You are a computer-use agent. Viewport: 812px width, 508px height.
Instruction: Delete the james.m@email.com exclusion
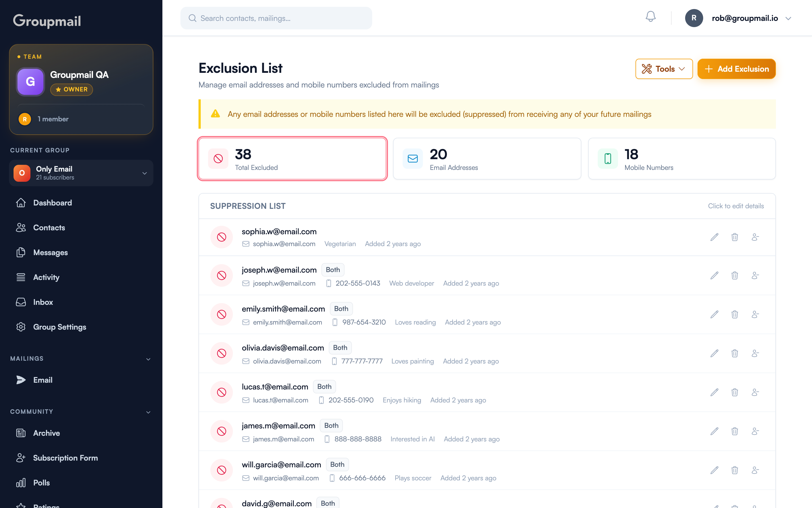[734, 432]
